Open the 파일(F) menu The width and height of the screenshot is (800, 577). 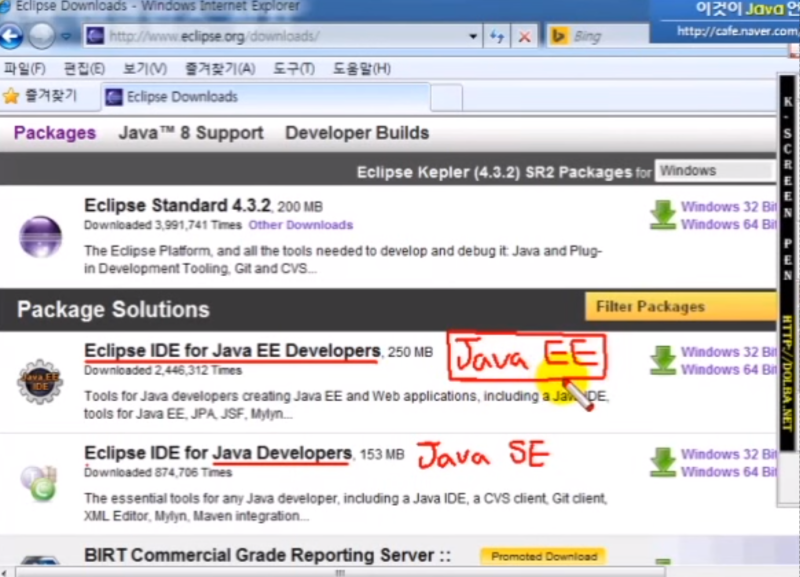coord(24,68)
